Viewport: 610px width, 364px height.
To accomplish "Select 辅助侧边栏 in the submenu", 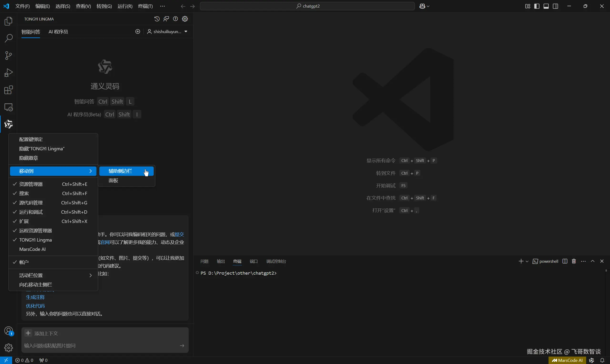I will point(120,171).
